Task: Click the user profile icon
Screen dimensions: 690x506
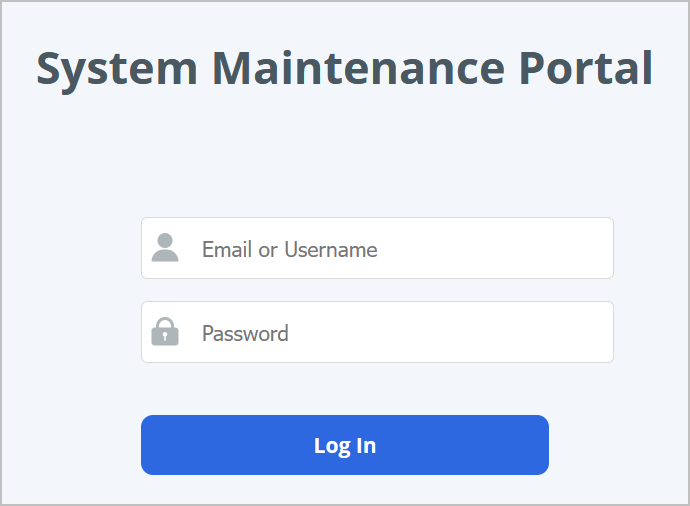Action: 165,248
